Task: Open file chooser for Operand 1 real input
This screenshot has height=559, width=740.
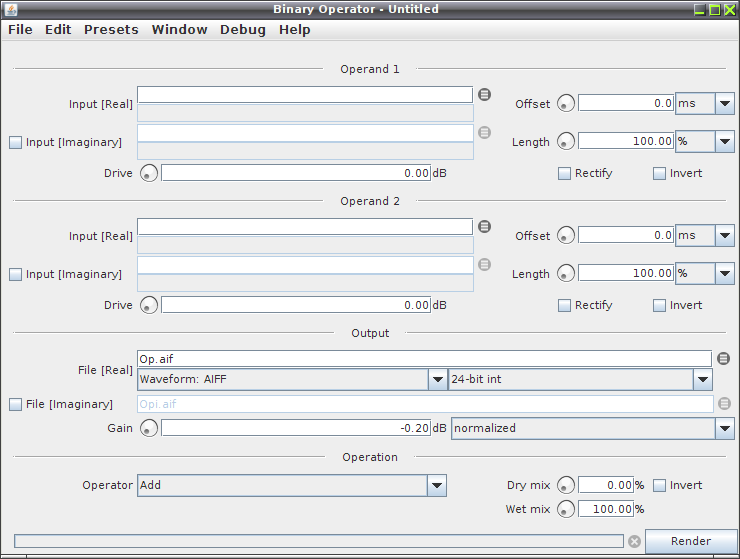Action: [484, 94]
